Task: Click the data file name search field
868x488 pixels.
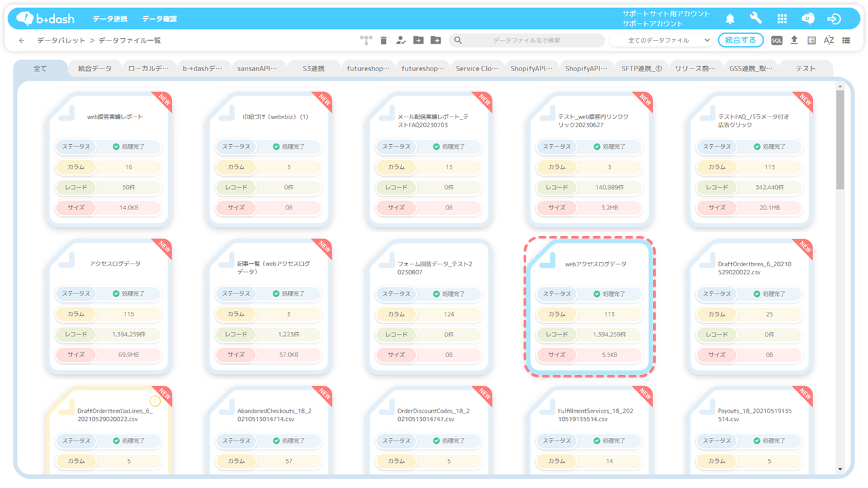Action: 526,41
